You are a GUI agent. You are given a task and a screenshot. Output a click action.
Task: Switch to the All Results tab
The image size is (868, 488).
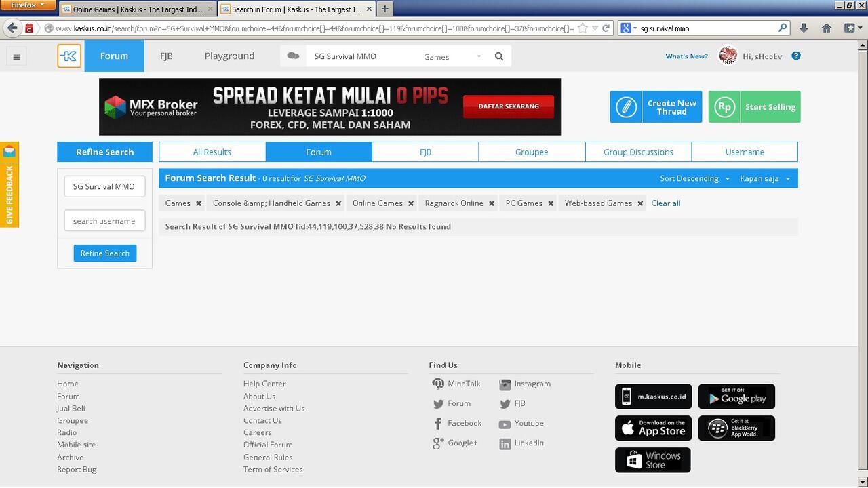212,152
